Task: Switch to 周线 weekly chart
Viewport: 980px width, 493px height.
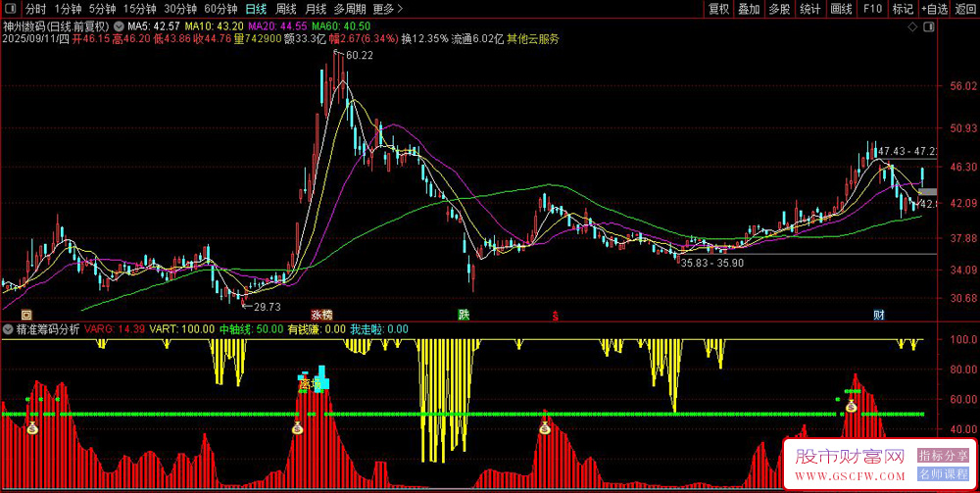Action: (x=285, y=9)
